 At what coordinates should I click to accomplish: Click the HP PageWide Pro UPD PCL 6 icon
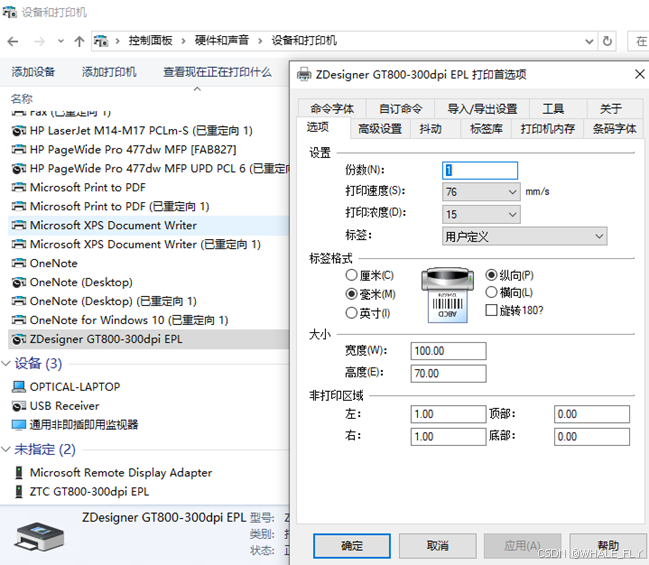coord(19,168)
